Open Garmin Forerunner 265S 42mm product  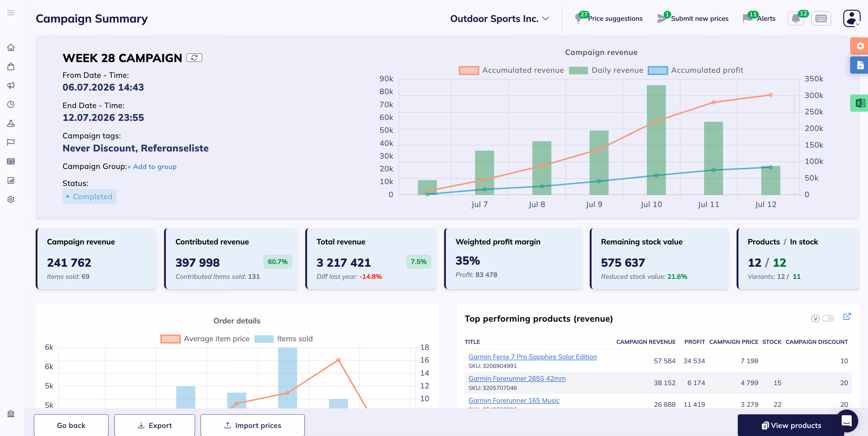[517, 378]
